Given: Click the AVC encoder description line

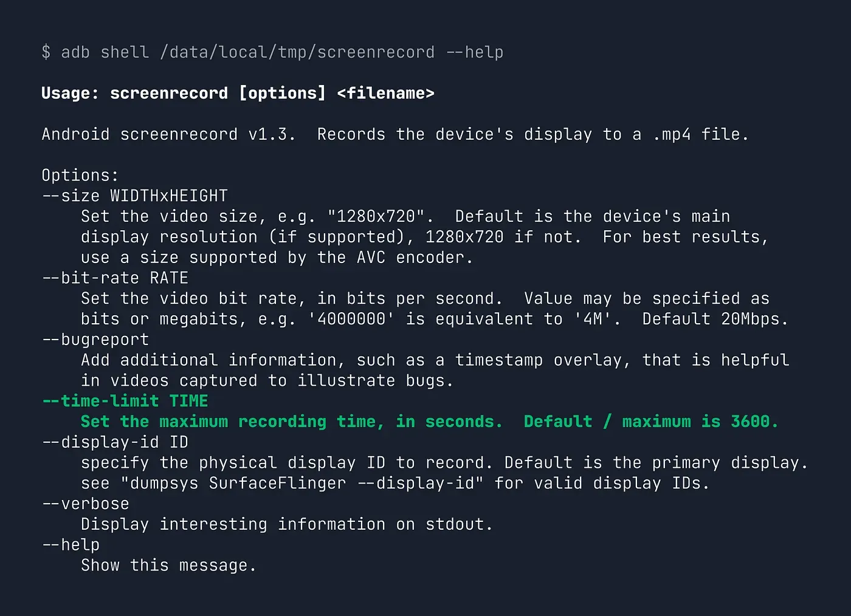Looking at the screenshot, I should (x=277, y=258).
